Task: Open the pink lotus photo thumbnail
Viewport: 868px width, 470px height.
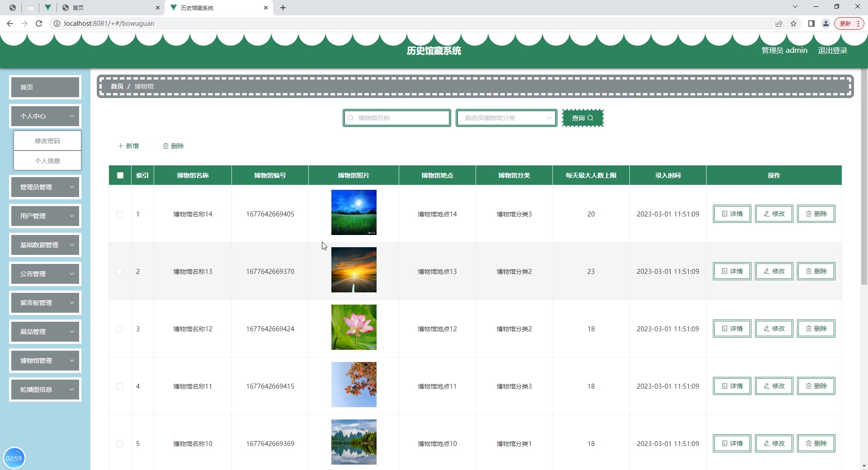Action: (x=354, y=327)
